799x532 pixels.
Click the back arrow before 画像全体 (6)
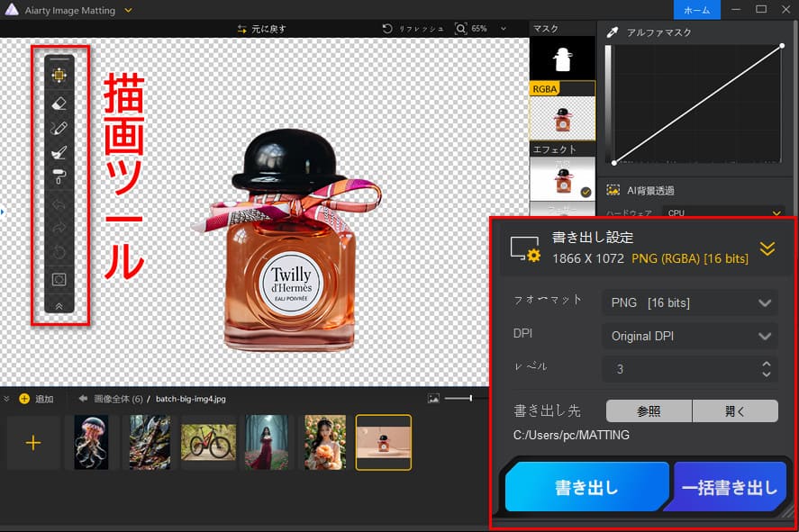(83, 399)
